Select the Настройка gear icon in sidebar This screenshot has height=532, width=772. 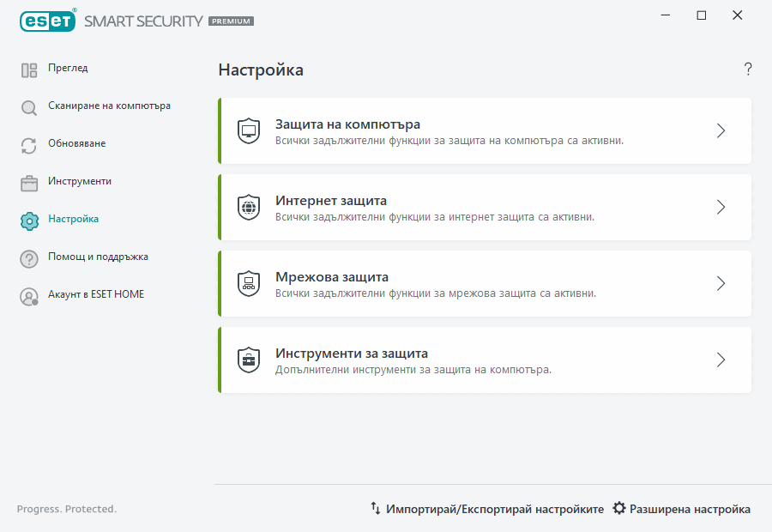coord(28,219)
